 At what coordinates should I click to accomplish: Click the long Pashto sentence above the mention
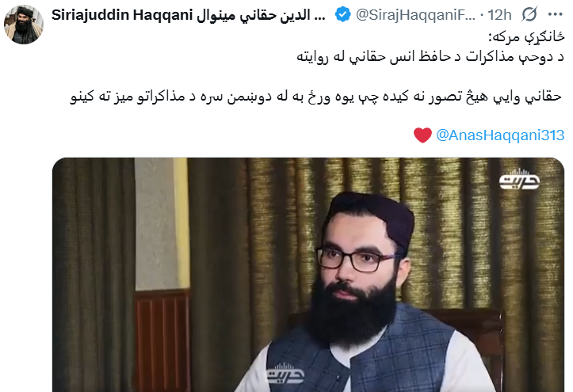click(x=315, y=97)
